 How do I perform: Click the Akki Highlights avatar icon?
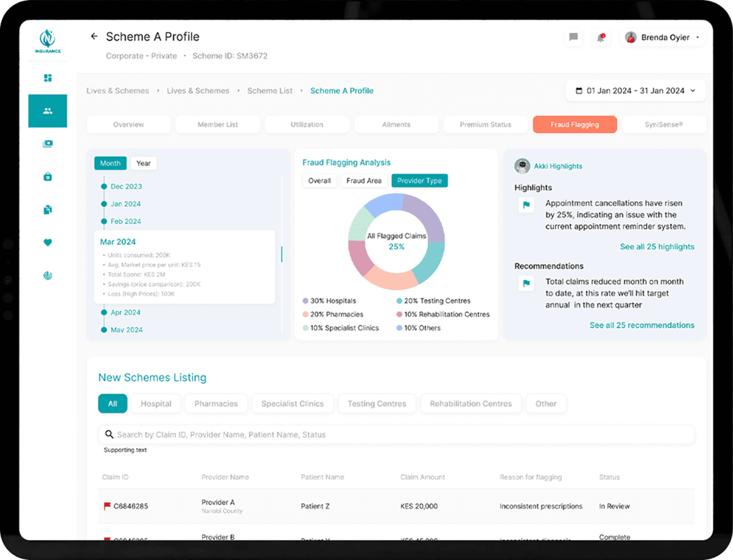tap(522, 166)
